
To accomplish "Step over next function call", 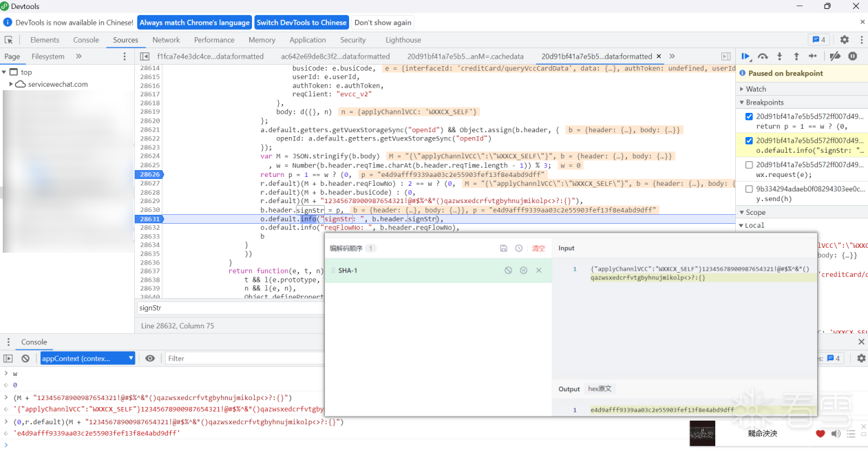I will pyautogui.click(x=763, y=56).
